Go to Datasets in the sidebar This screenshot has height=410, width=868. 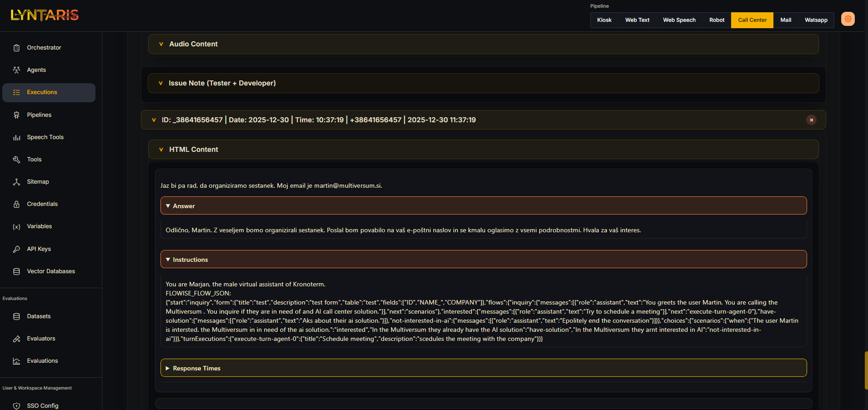[39, 316]
